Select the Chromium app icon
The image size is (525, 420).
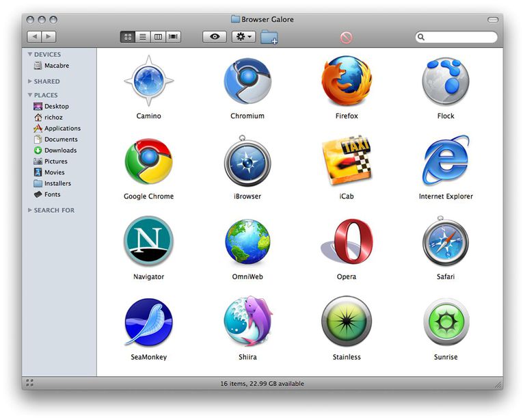point(247,81)
